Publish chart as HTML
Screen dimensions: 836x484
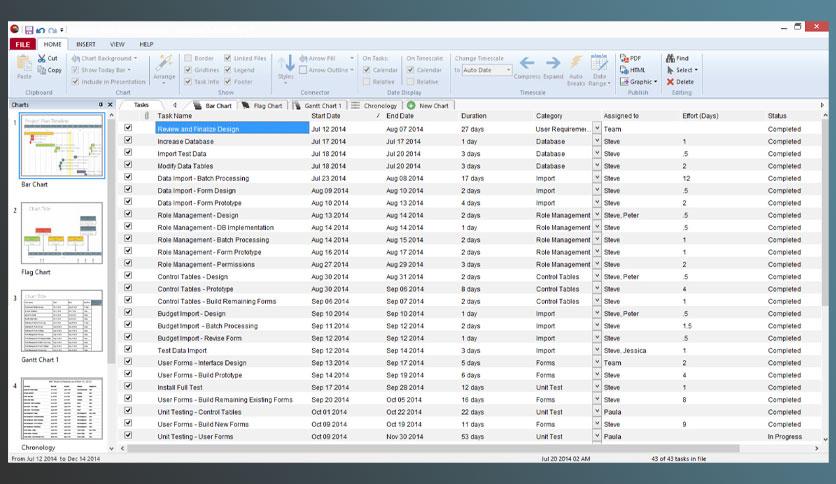click(632, 70)
